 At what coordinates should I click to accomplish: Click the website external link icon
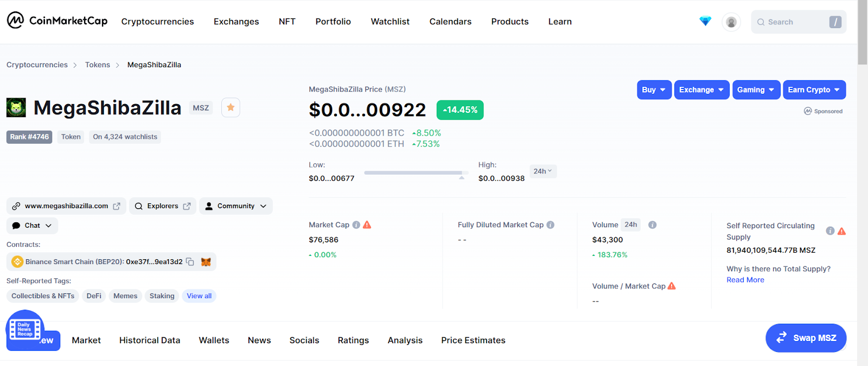coord(117,206)
